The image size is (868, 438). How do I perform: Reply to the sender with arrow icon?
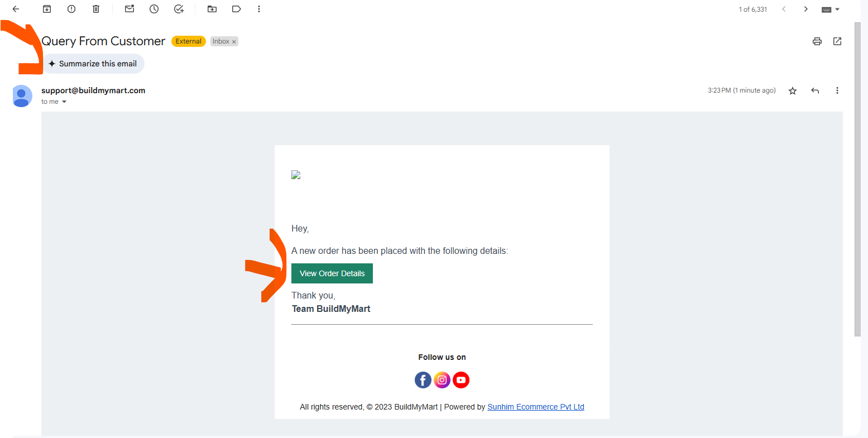[x=815, y=90]
